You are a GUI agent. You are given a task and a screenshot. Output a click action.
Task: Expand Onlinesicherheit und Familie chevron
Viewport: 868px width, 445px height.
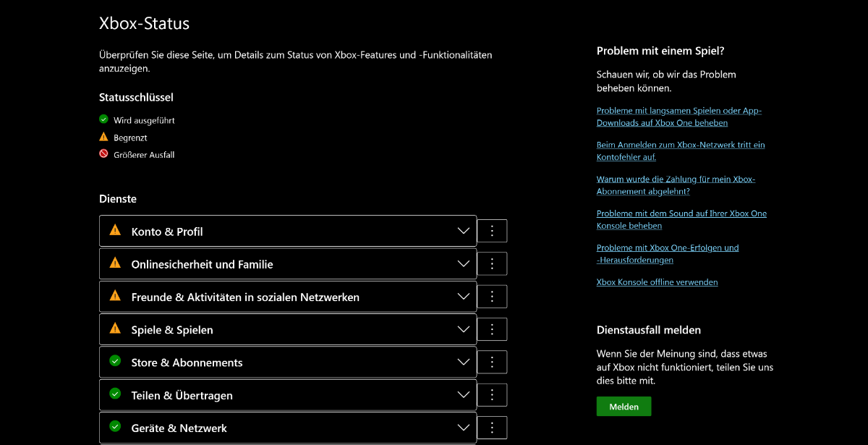coord(464,263)
